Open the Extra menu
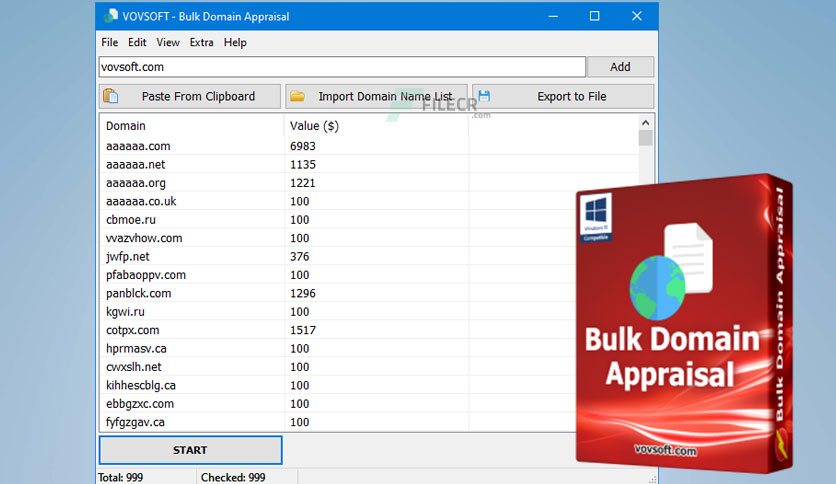Screen dimensions: 836x484 202,42
